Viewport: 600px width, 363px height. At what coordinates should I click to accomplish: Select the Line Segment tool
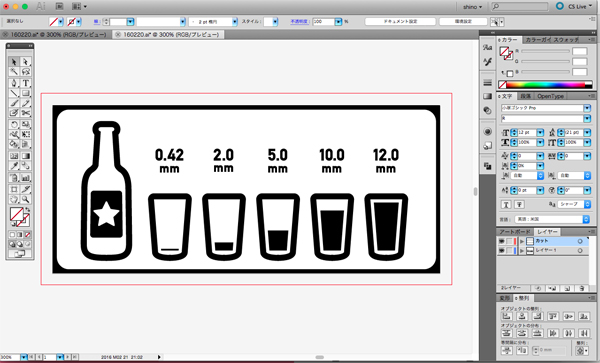[x=14, y=93]
